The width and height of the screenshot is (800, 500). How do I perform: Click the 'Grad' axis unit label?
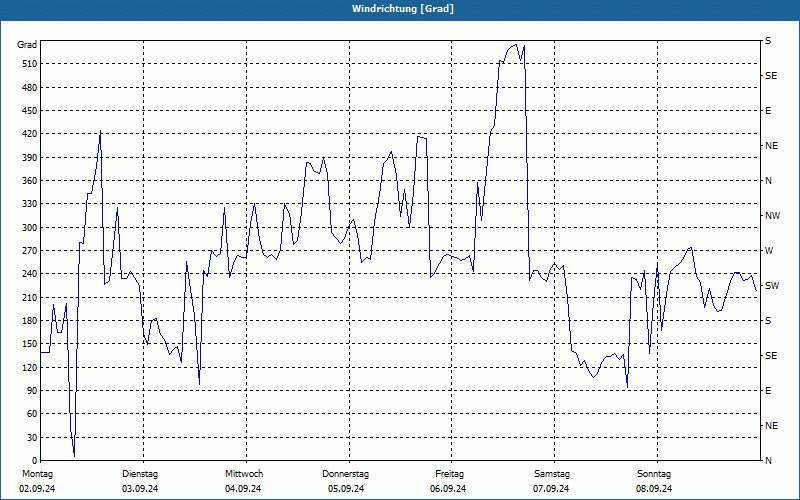click(x=27, y=45)
